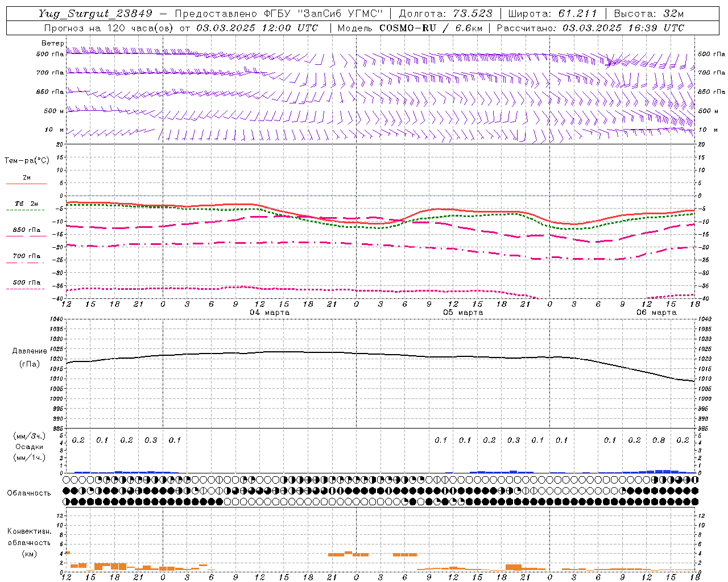Click the 05 марта date label

[x=464, y=313]
